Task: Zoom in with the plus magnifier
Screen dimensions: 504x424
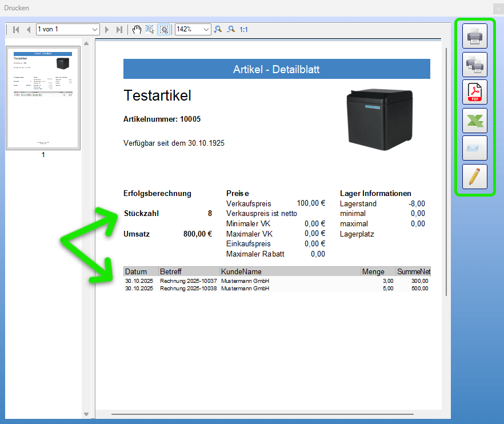Action: tap(218, 29)
